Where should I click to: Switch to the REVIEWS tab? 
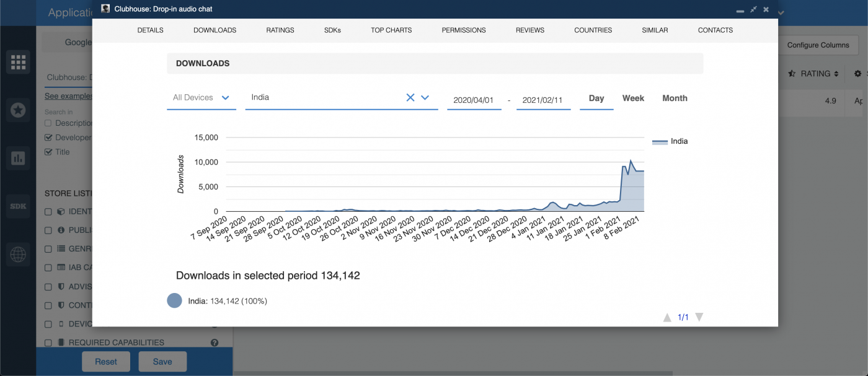click(529, 30)
